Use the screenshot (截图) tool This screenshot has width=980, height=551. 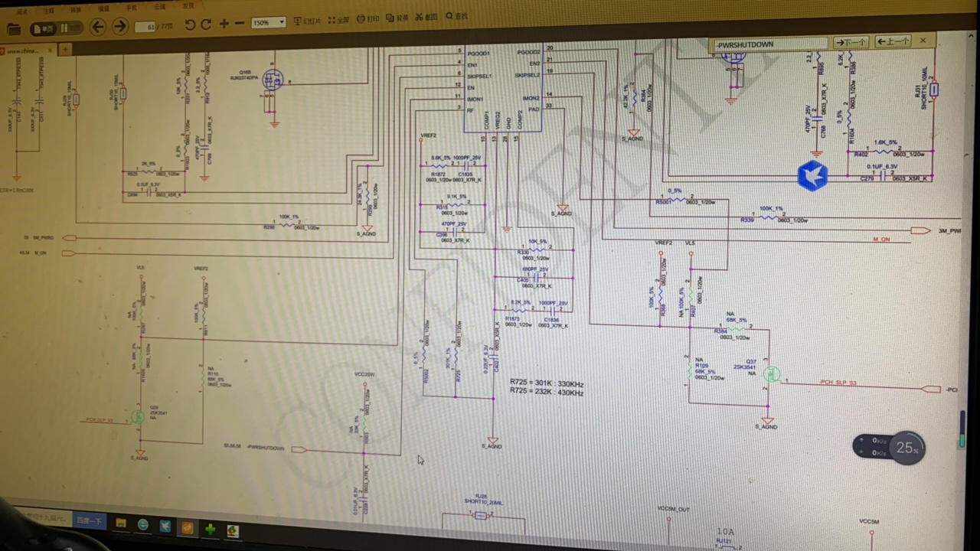(x=426, y=17)
